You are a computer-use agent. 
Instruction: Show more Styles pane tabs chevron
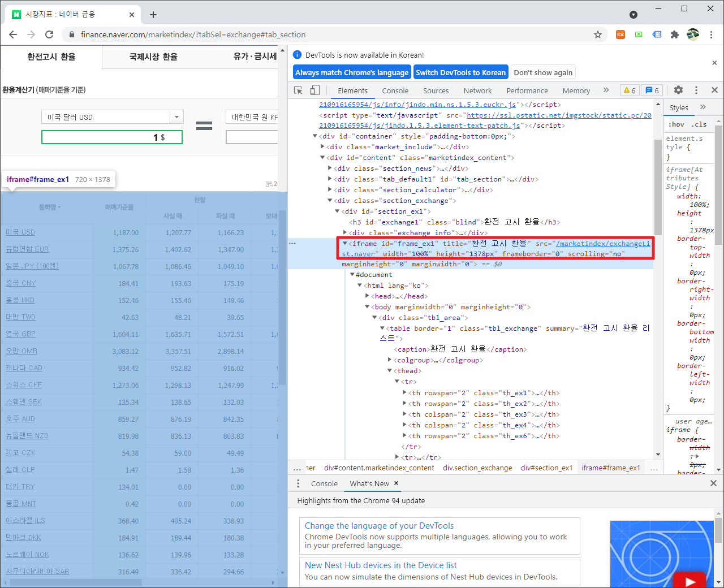703,107
